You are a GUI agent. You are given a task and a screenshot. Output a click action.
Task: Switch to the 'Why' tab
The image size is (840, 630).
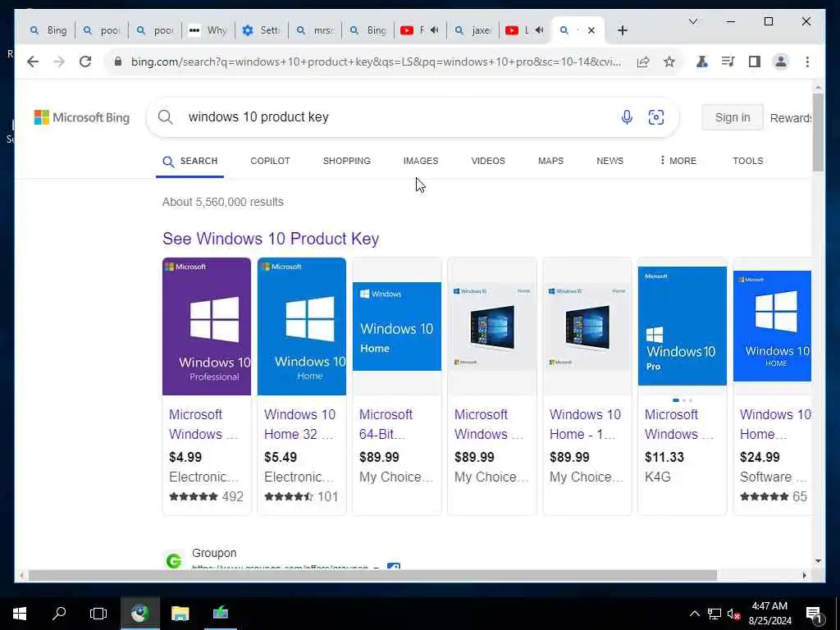pos(209,30)
